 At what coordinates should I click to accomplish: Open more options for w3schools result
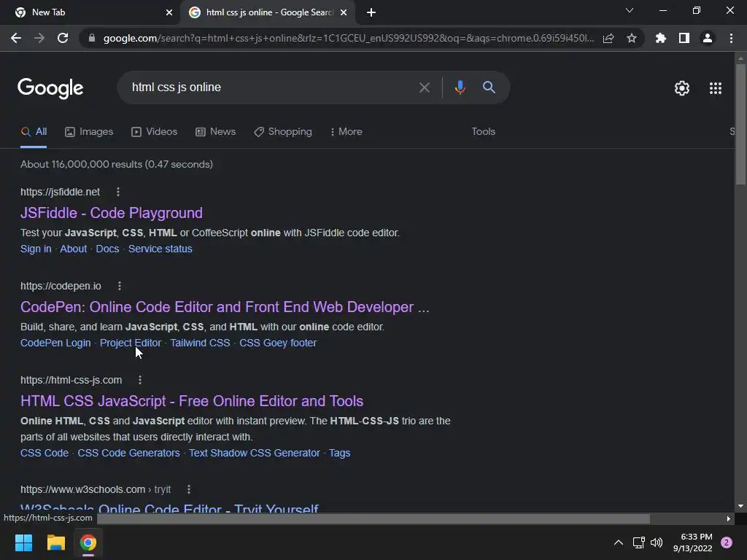click(x=189, y=489)
